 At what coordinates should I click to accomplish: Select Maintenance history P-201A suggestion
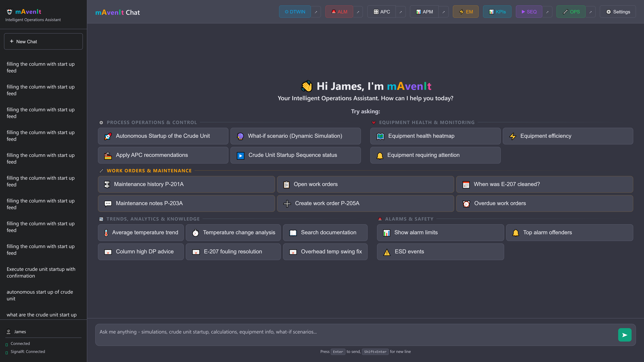tap(186, 184)
